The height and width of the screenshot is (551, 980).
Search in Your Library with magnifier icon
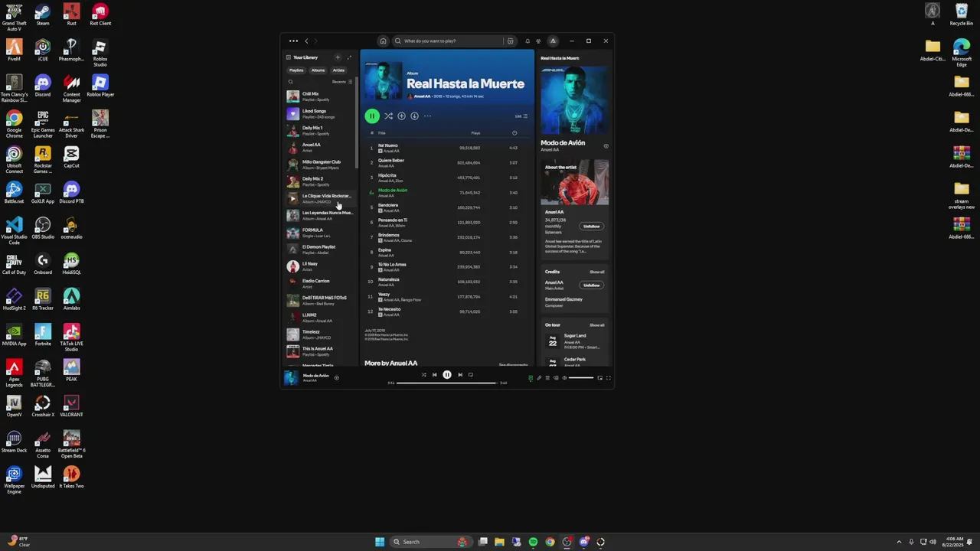tap(290, 82)
